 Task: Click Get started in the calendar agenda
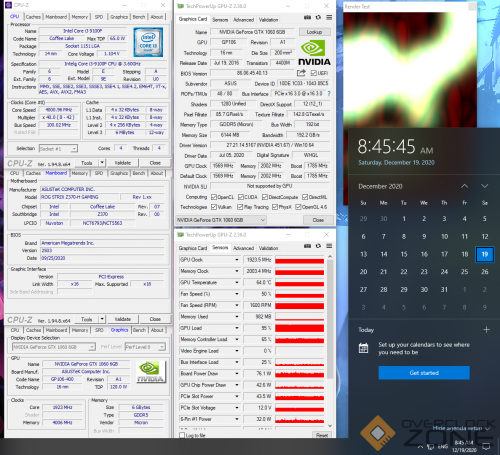pyautogui.click(x=424, y=373)
